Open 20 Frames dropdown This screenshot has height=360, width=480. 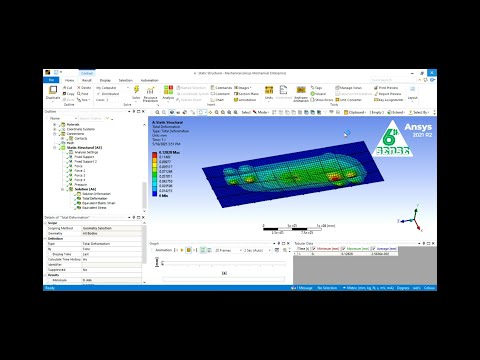pos(228,250)
